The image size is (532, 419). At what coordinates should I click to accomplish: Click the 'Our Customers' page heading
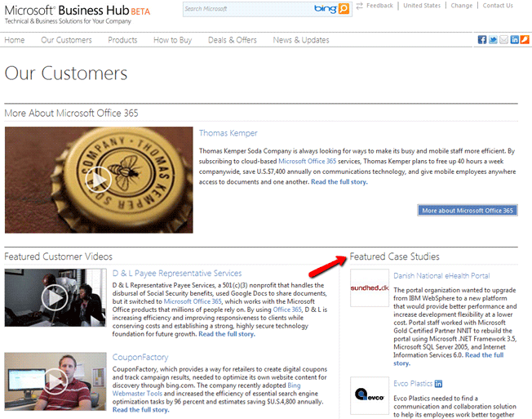point(66,73)
